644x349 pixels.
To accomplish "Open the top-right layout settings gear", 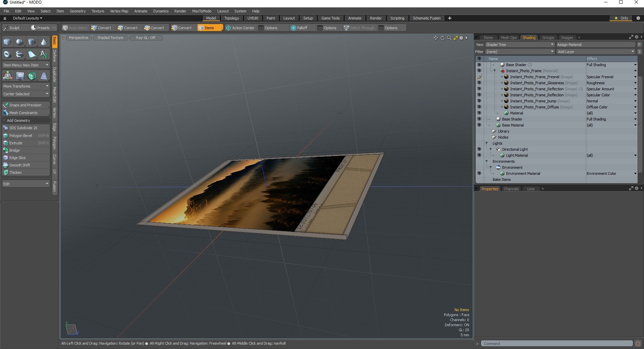I will click(x=638, y=18).
